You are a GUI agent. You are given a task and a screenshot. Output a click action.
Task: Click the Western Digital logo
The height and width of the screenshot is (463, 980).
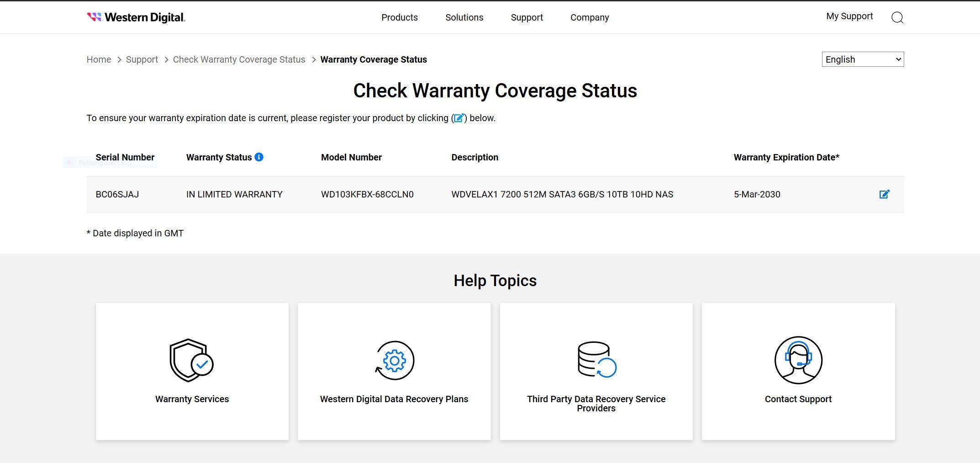(x=136, y=17)
